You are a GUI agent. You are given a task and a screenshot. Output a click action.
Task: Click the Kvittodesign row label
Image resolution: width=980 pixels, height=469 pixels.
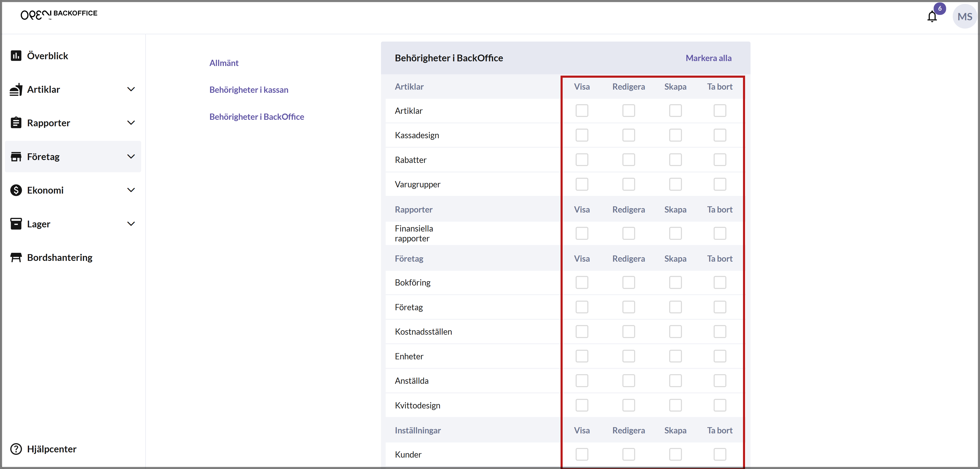[417, 406]
